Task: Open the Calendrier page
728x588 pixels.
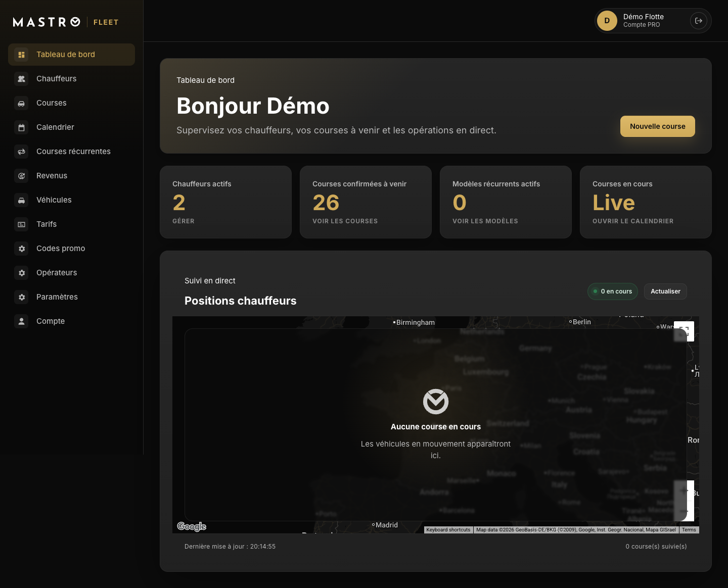Action: (x=71, y=127)
